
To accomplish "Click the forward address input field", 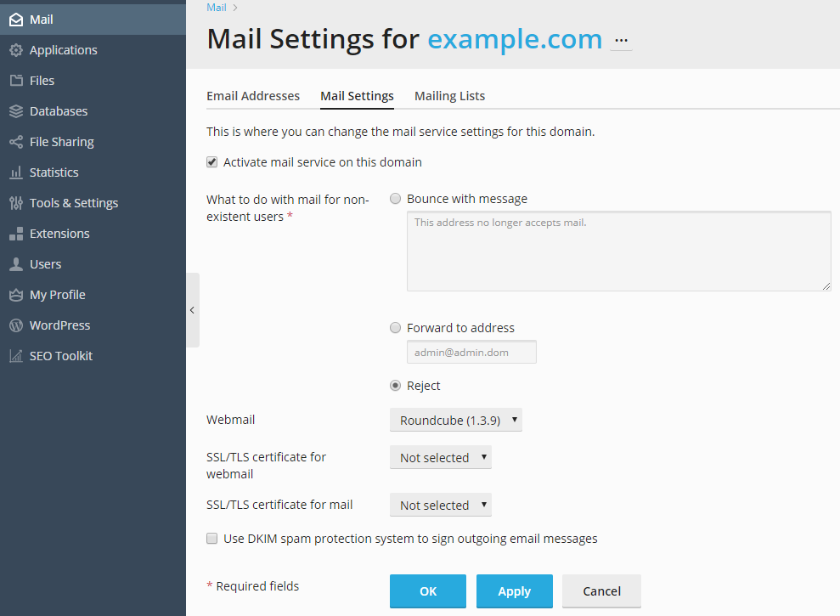I will click(x=471, y=353).
